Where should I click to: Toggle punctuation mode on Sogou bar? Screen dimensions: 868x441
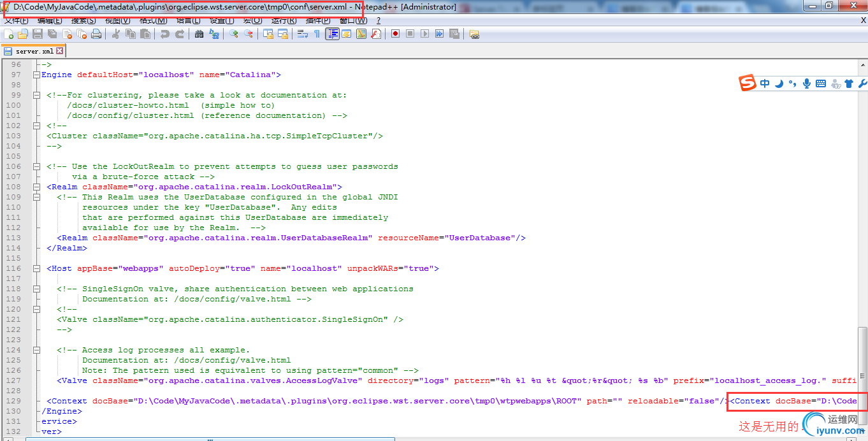pyautogui.click(x=793, y=83)
